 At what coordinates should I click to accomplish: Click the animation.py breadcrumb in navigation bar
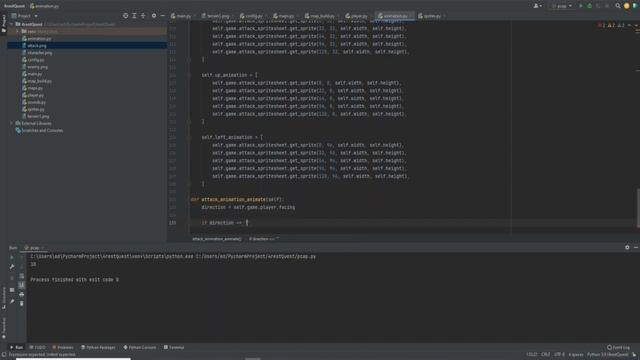(x=44, y=6)
